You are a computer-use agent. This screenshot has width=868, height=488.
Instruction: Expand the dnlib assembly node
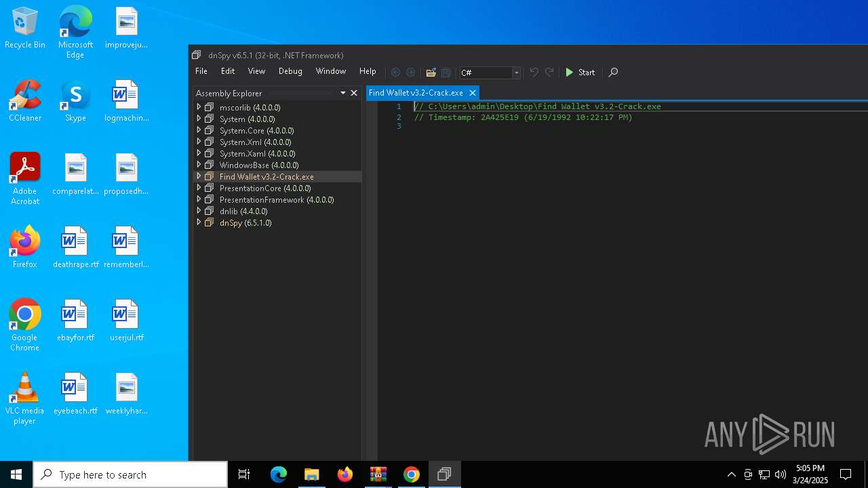[x=199, y=211]
